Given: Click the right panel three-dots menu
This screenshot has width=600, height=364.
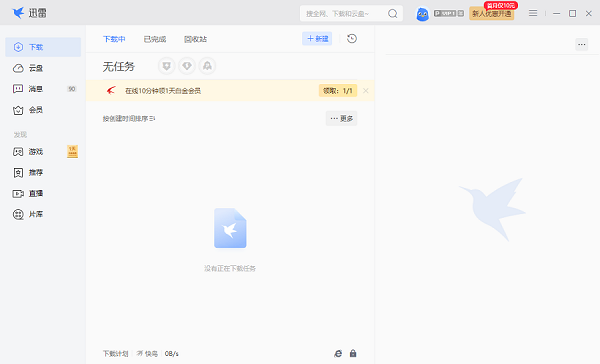Looking at the screenshot, I should 582,44.
